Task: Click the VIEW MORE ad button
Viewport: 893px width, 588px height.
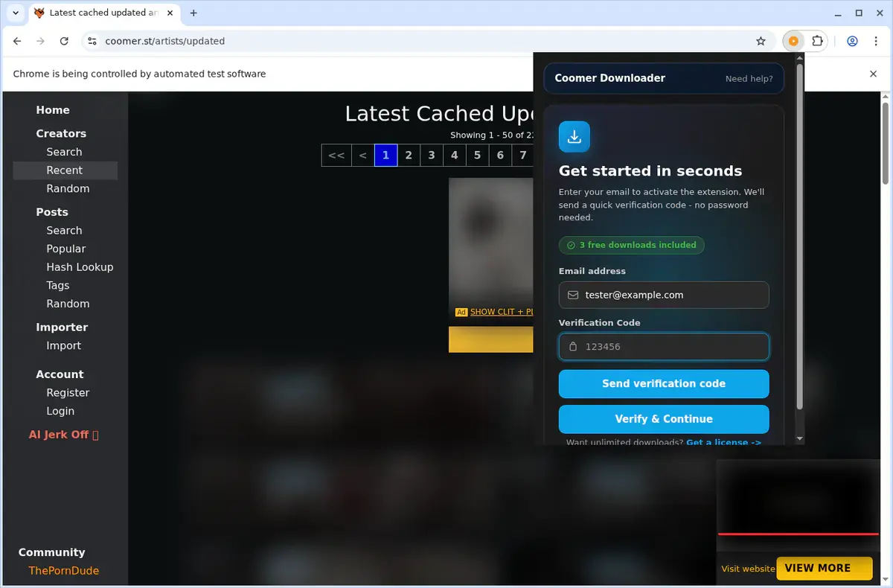Action: click(x=824, y=568)
